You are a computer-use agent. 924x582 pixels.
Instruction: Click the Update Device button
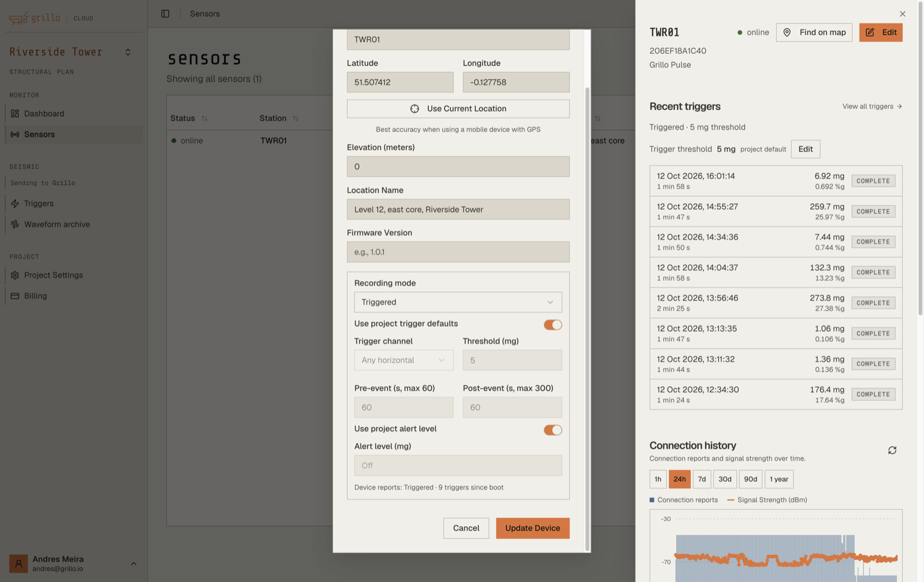coord(532,528)
